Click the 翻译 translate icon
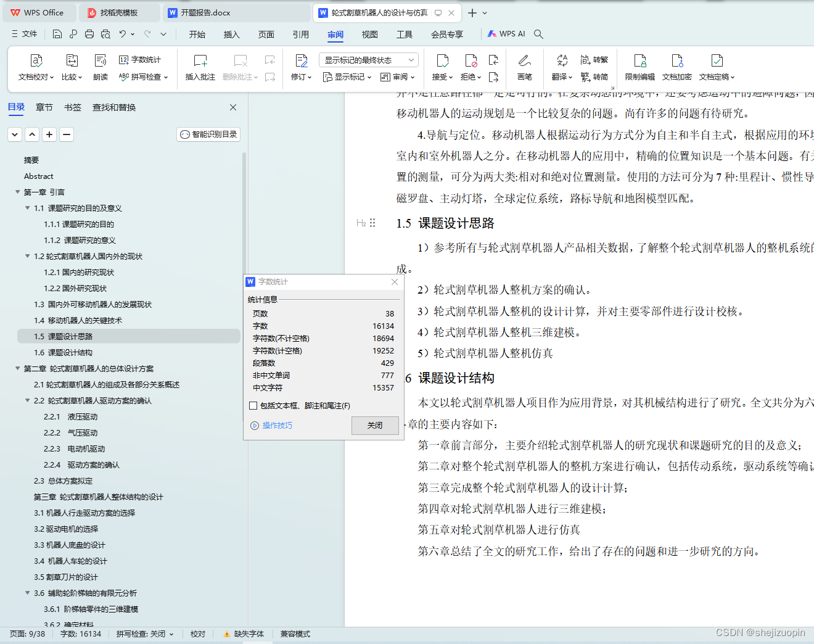This screenshot has height=644, width=814. coord(562,60)
